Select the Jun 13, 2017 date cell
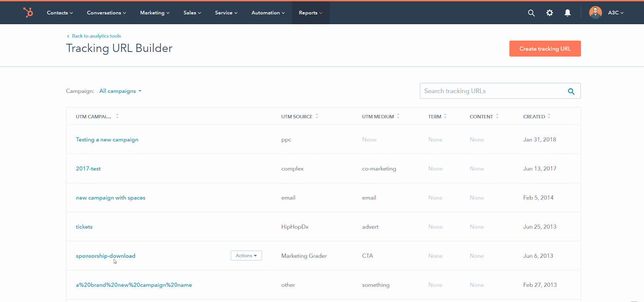The height and width of the screenshot is (302, 644). pos(540,169)
